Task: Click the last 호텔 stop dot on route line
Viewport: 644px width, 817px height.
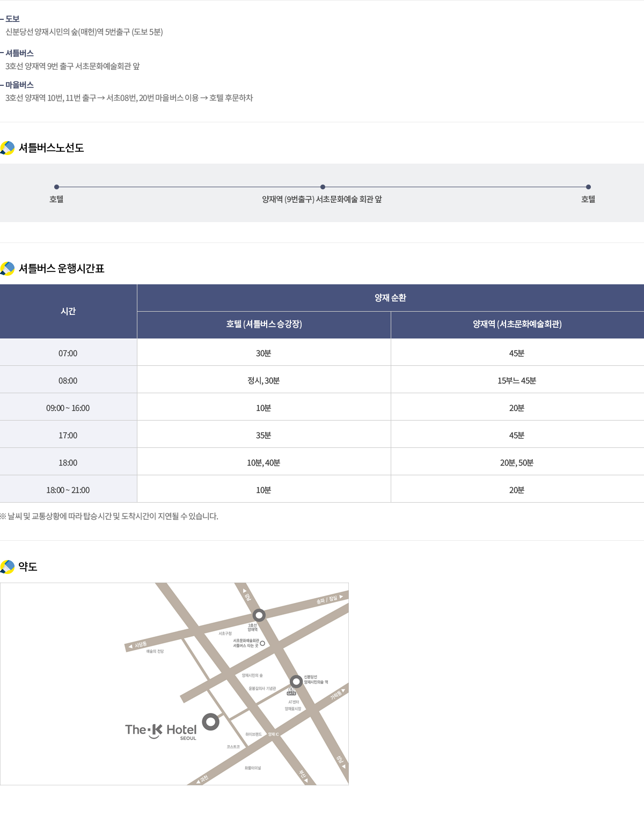Action: [x=588, y=187]
